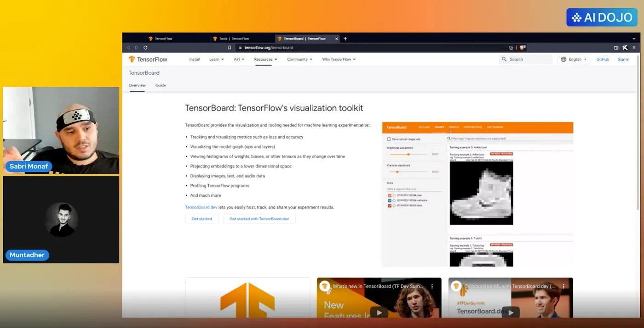Viewport: 644px width, 328px height.
Task: Close the TensorBoard | TensorFlow tab
Action: click(x=337, y=39)
